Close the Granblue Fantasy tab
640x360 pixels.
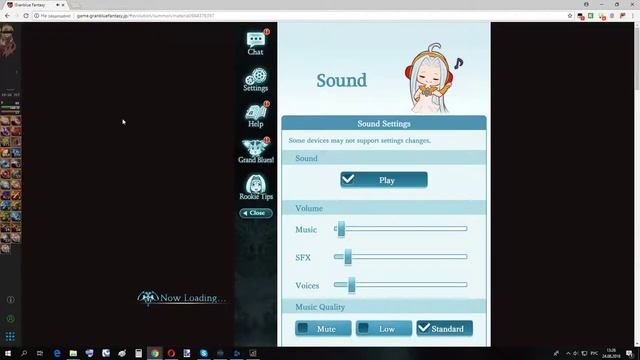(x=63, y=5)
